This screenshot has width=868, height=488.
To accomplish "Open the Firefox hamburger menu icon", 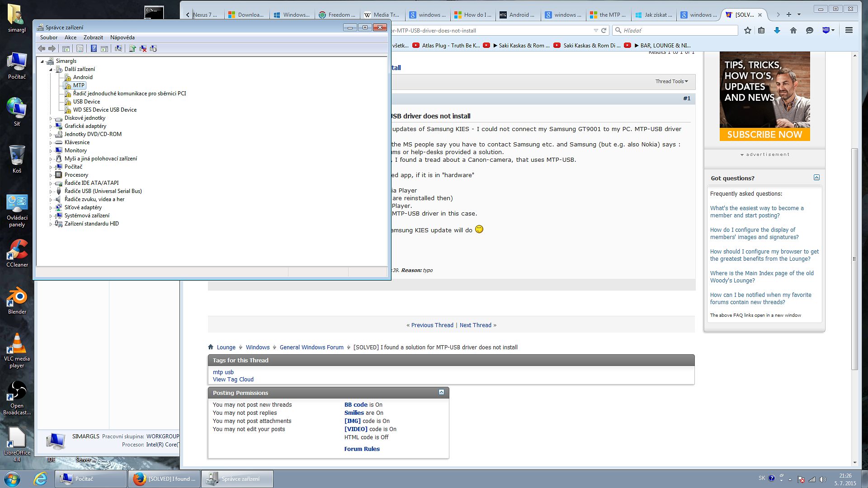I will pos(849,30).
